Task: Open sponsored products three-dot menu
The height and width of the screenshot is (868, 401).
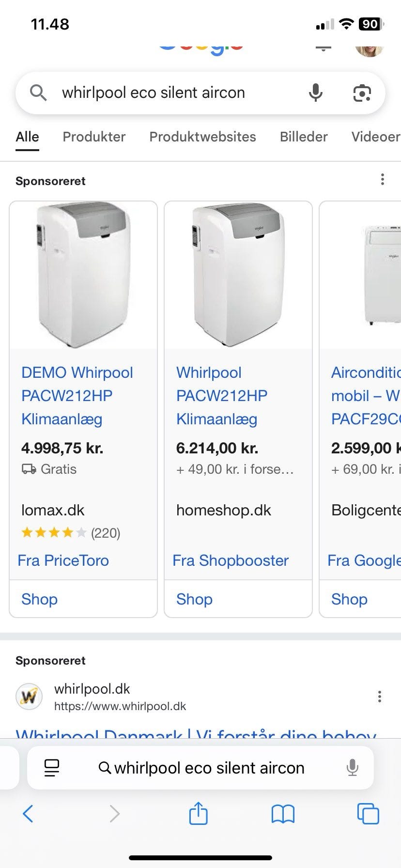Action: [x=383, y=180]
